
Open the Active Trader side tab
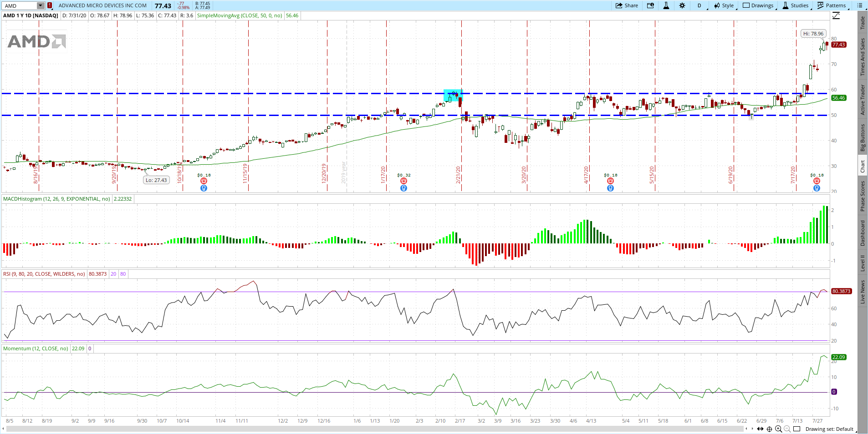tap(863, 100)
